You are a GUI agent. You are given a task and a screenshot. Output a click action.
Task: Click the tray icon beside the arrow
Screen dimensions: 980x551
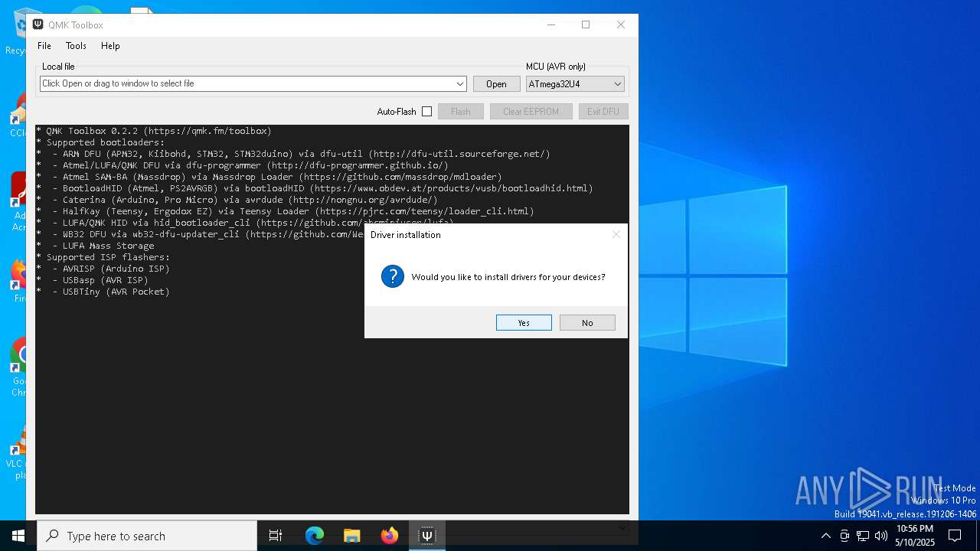click(x=844, y=536)
